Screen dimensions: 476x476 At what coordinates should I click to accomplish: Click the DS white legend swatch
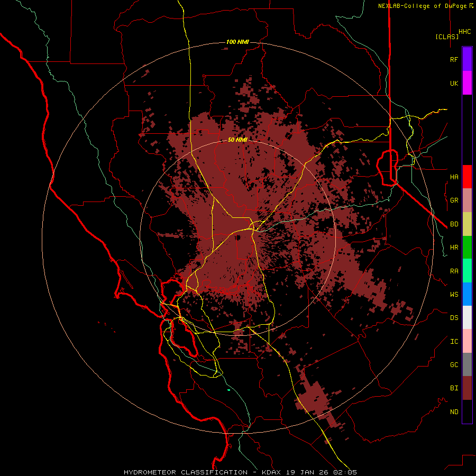coord(467,317)
